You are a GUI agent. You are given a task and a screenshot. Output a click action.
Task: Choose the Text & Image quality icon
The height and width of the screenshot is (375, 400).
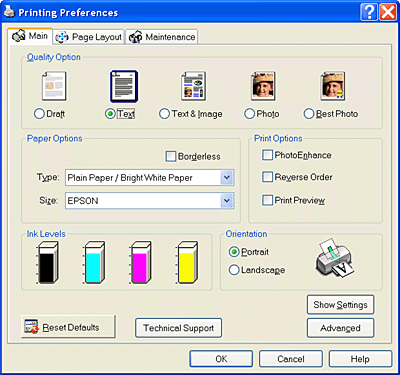193,86
